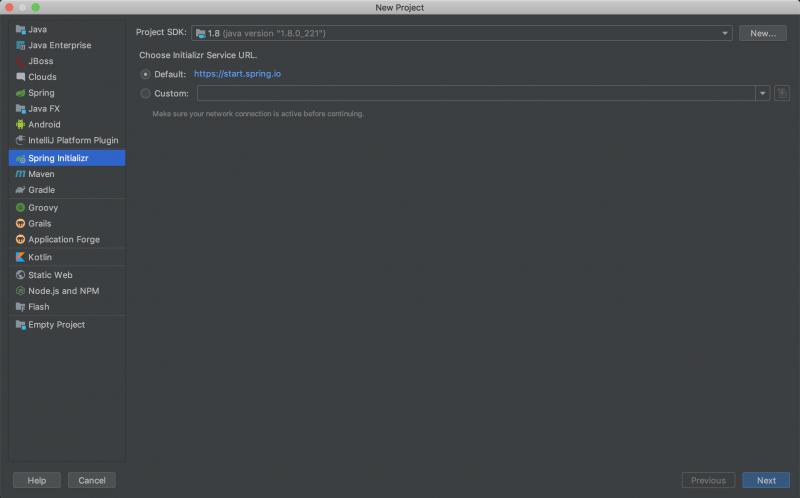Screen dimensions: 800x498
Task: Open the https://start.spring.io link
Action: (237, 74)
